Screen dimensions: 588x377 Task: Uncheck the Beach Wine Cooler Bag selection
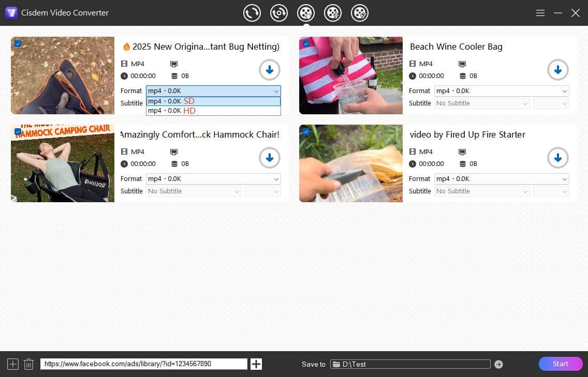(306, 43)
